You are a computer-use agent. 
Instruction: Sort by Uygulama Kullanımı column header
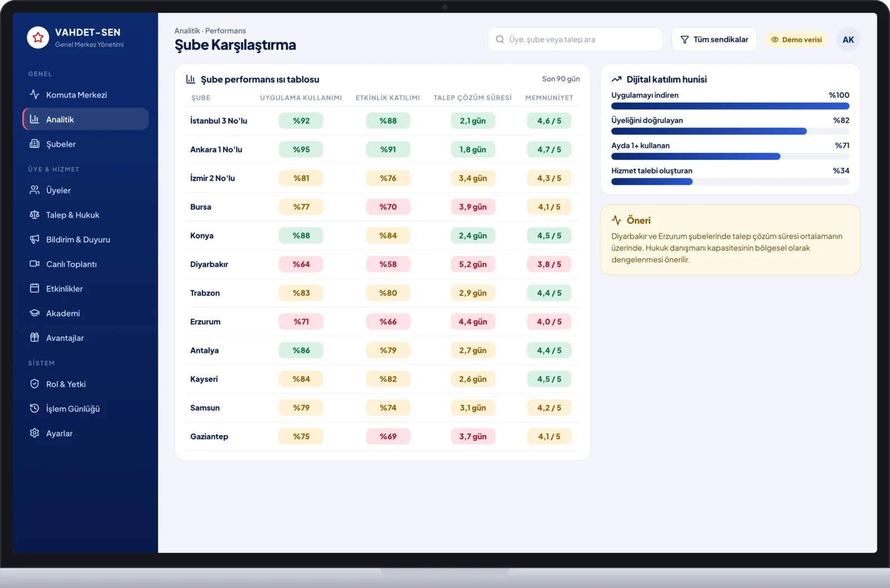coord(301,98)
